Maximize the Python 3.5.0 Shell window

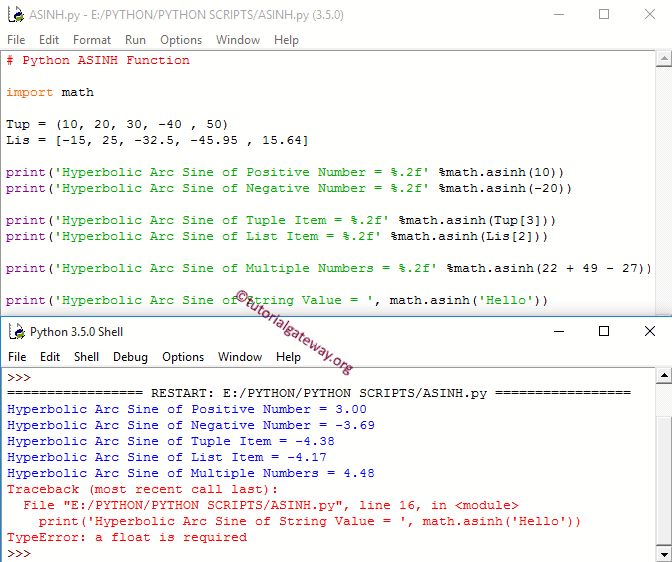(604, 331)
